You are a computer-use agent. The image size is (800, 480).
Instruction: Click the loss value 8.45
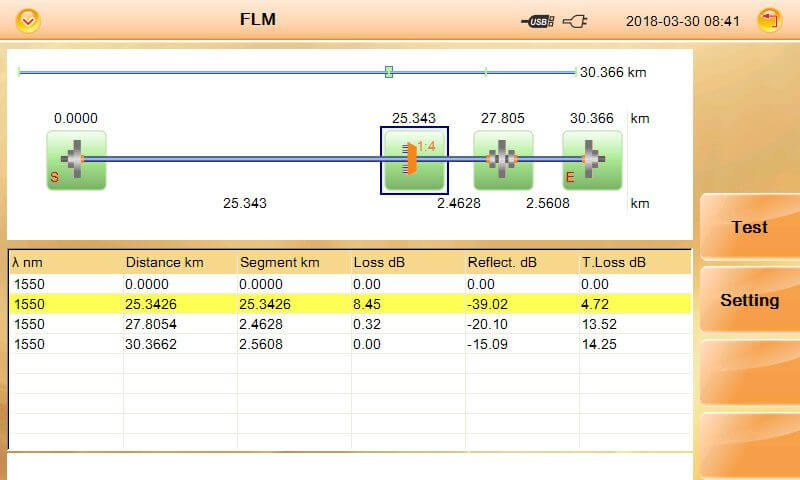[367, 304]
